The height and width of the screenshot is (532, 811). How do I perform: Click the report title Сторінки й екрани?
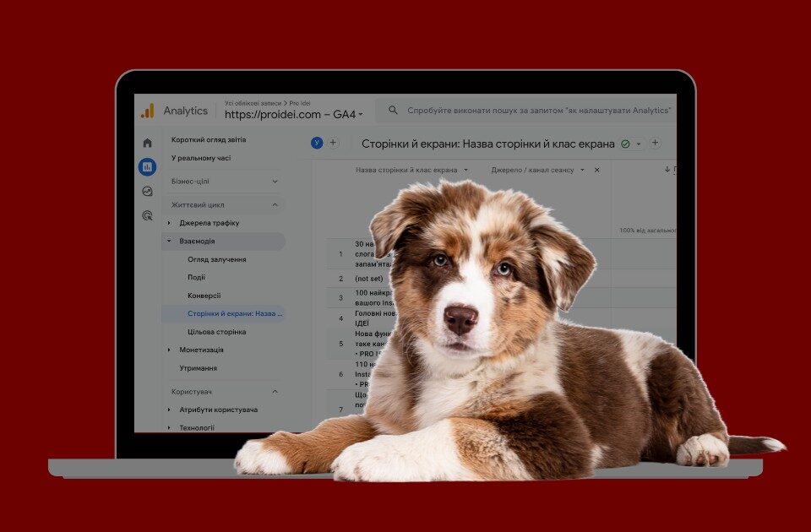(487, 144)
